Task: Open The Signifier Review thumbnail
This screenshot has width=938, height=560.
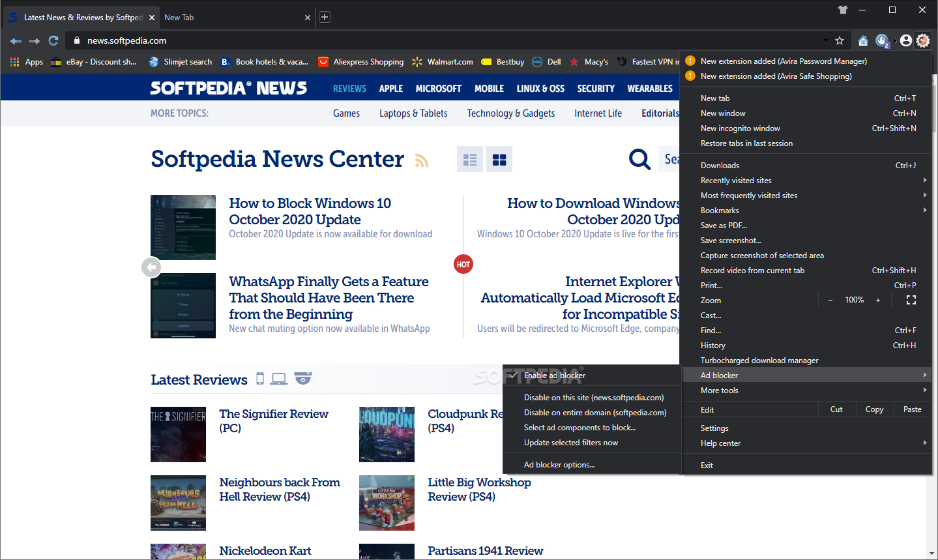Action: coord(178,434)
